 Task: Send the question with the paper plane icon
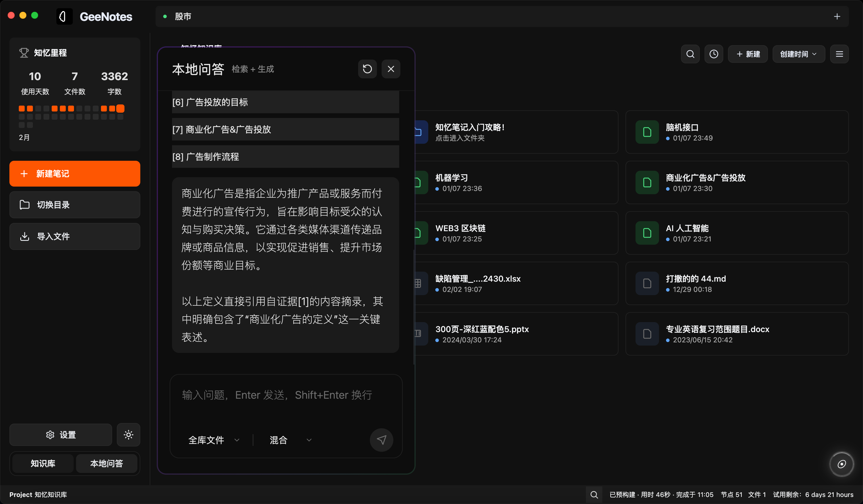pos(381,440)
